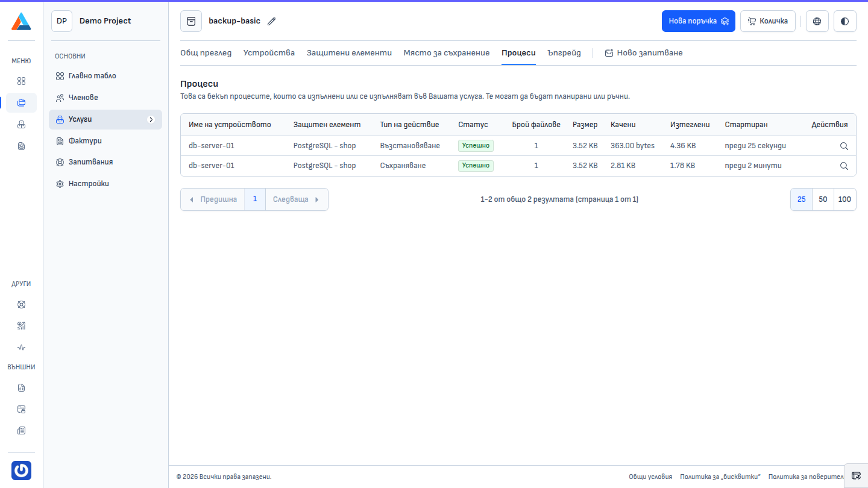Expand the Услуги chevron arrow
The width and height of the screenshot is (868, 488).
[x=151, y=119]
